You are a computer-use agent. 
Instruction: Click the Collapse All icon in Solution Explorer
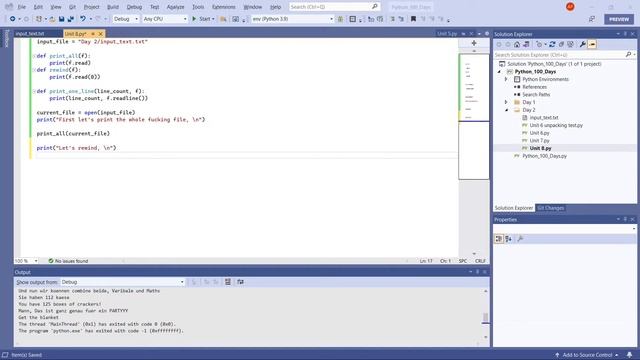pos(561,44)
